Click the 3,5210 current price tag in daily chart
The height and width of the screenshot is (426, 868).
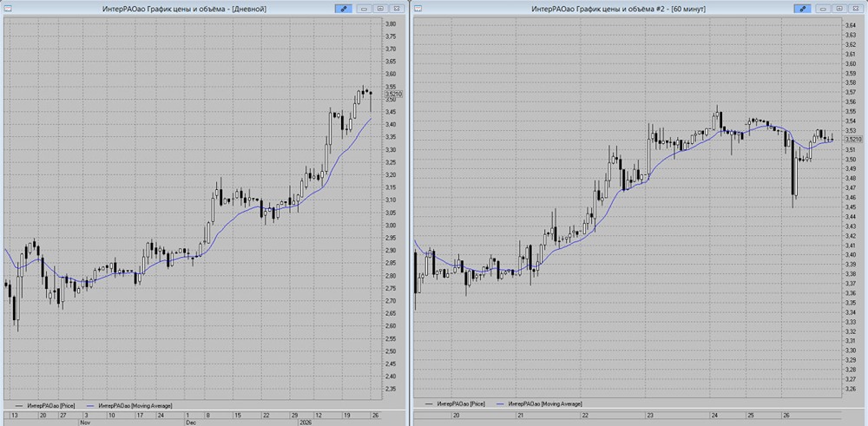click(x=393, y=95)
